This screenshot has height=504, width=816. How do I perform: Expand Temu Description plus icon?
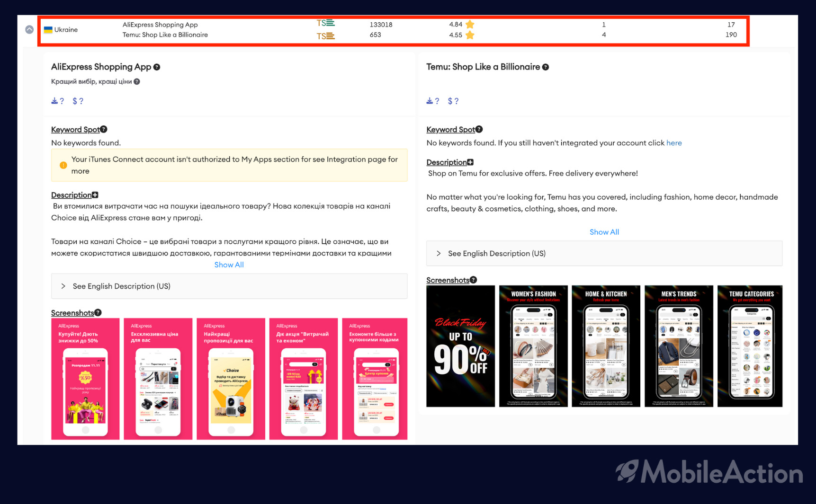tap(470, 162)
